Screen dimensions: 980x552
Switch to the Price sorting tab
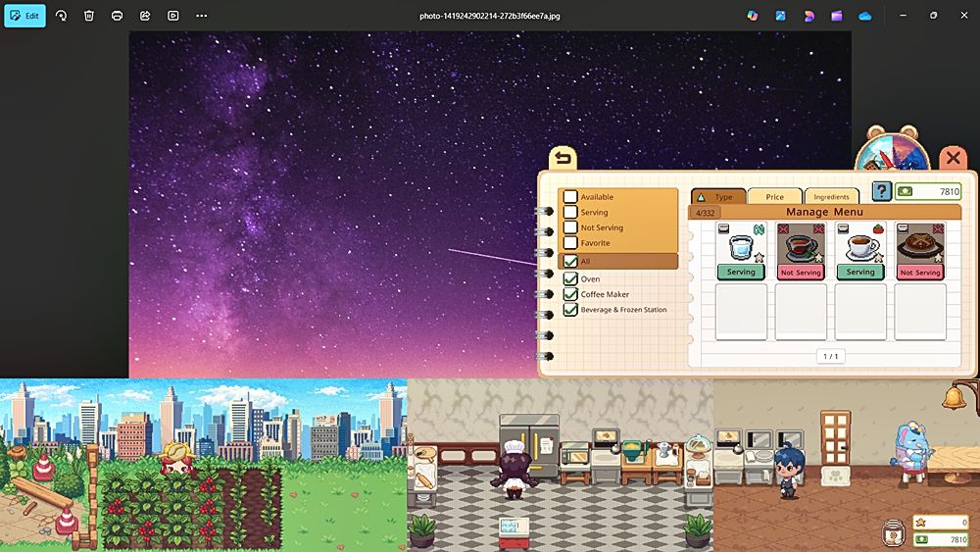[775, 196]
